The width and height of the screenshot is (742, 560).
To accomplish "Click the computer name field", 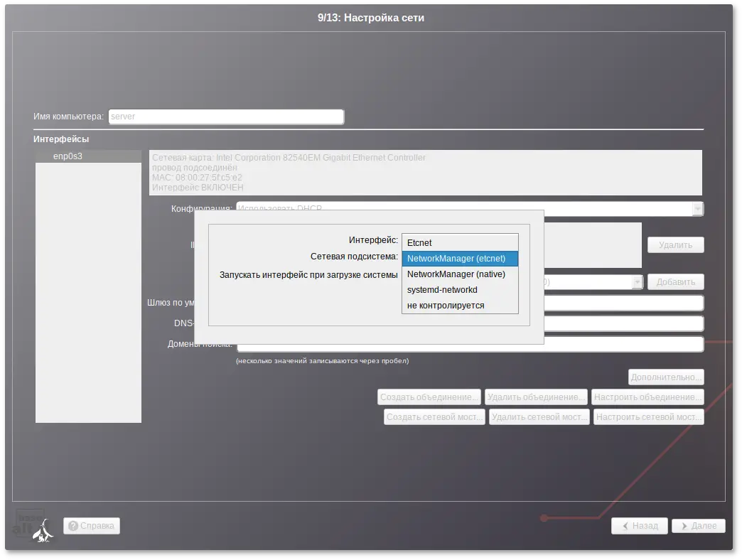I will point(226,117).
